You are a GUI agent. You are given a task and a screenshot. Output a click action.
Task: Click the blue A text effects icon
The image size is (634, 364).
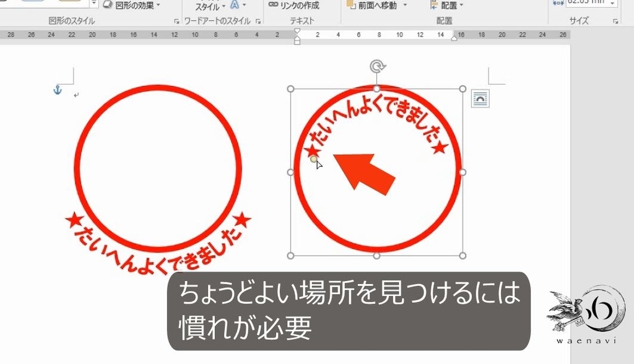(235, 5)
